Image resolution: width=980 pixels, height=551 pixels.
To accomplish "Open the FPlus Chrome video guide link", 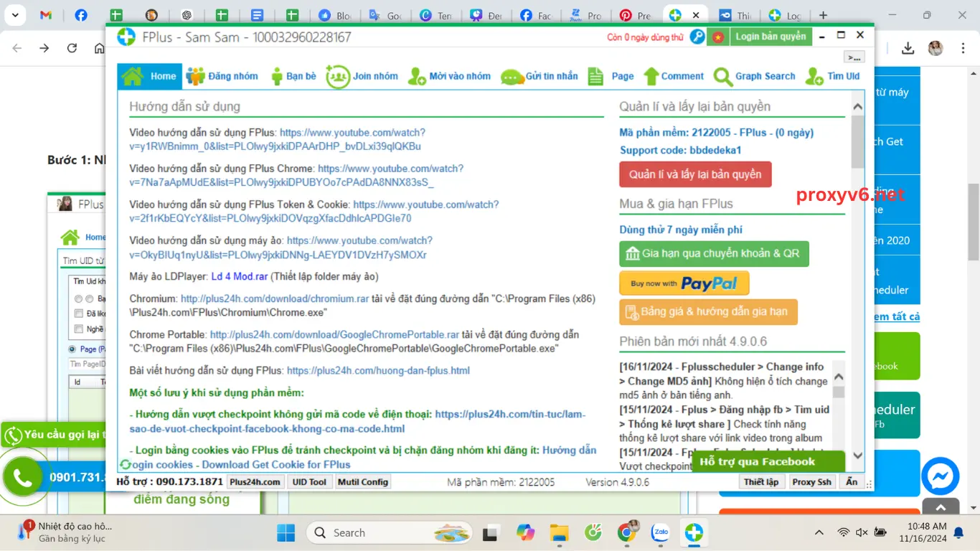I will (x=296, y=176).
